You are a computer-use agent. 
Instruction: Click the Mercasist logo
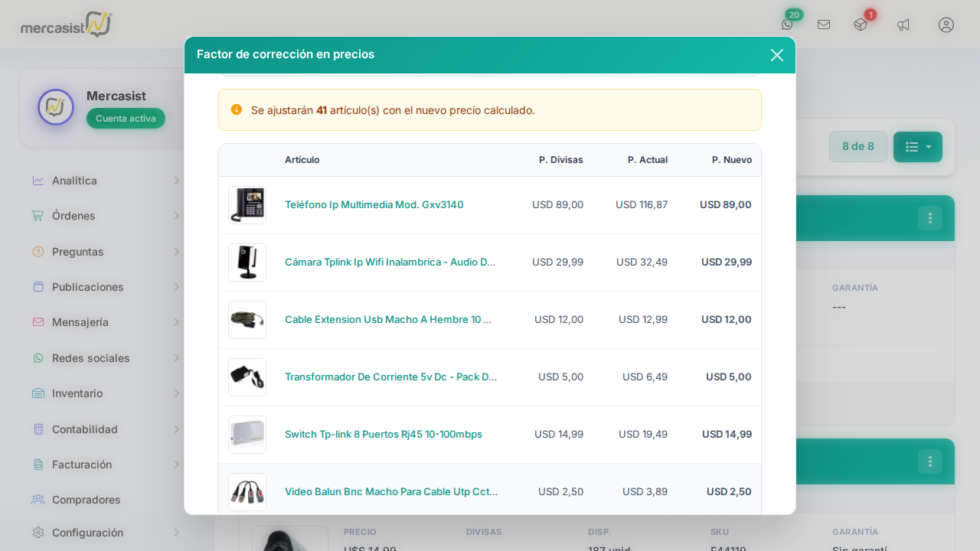[x=67, y=24]
